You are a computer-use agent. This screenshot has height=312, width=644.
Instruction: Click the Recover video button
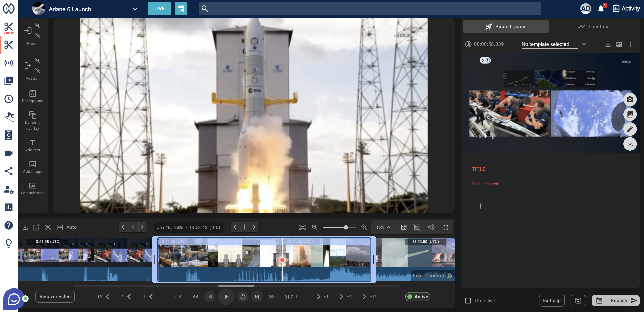pos(55,296)
